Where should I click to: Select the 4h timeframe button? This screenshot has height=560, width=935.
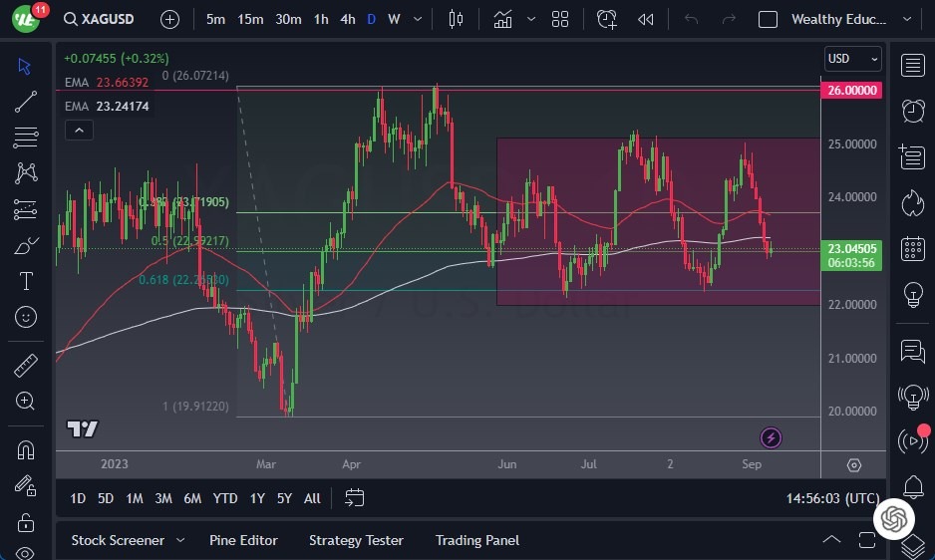347,19
